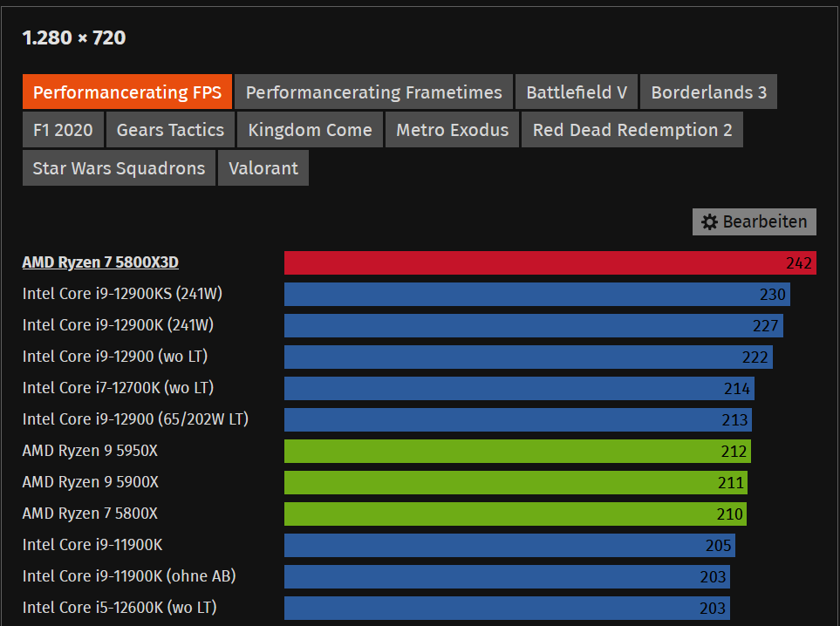The height and width of the screenshot is (626, 840).
Task: Open the Kingdom Come tab
Action: click(x=311, y=130)
